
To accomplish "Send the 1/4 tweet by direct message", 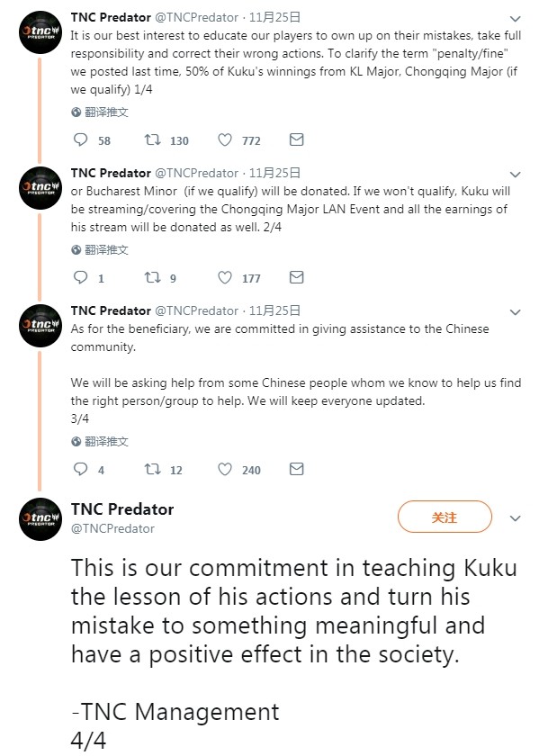I will click(x=296, y=140).
